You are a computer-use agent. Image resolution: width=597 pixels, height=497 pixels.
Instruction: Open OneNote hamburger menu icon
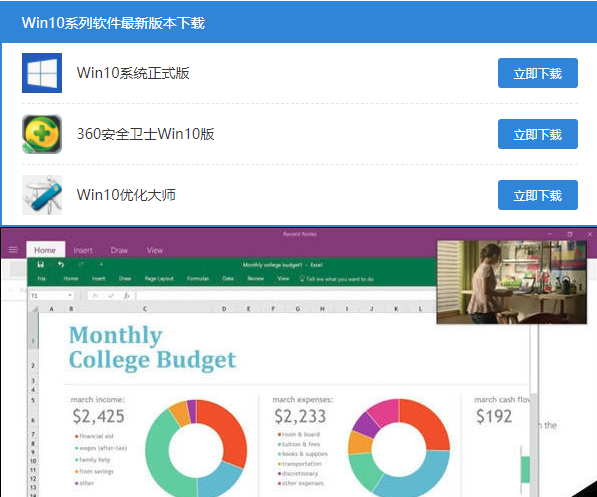pos(13,250)
